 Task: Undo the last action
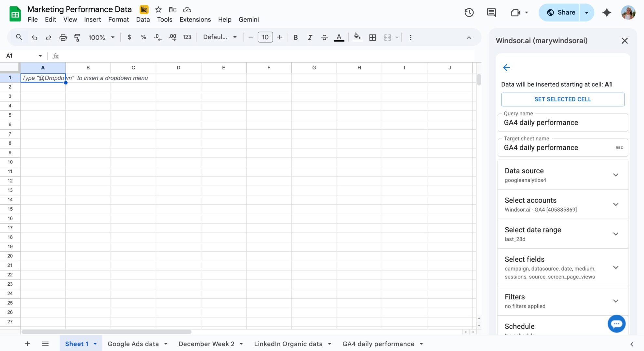click(34, 37)
